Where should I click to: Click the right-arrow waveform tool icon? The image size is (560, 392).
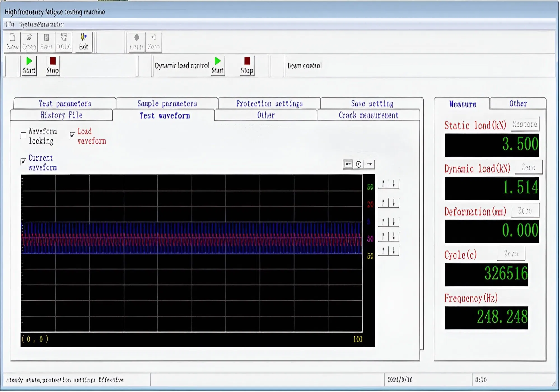369,164
